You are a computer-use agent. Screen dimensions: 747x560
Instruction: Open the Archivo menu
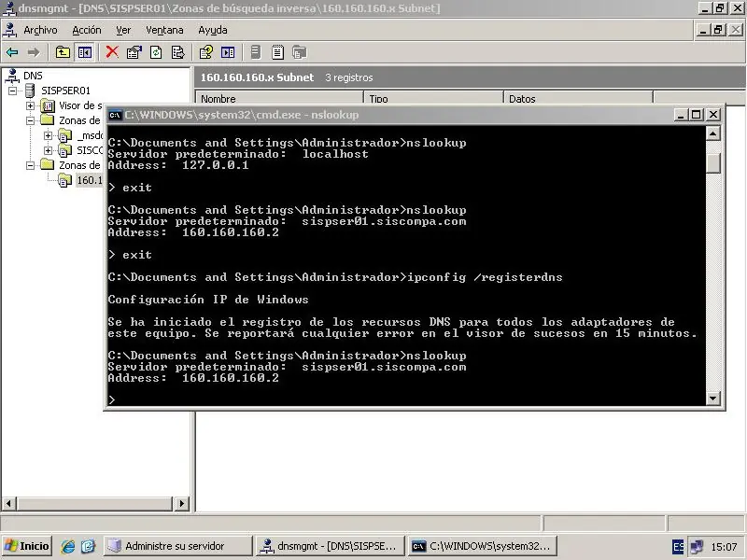40,30
